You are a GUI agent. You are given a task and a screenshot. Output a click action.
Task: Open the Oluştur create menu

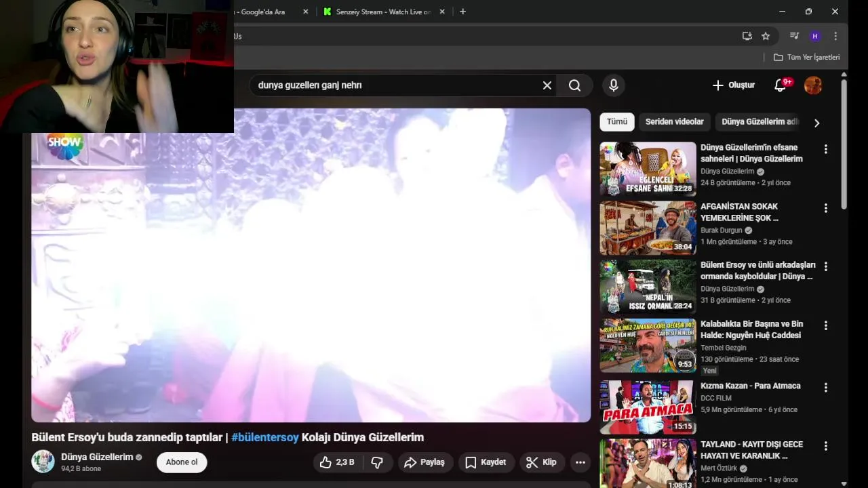734,85
